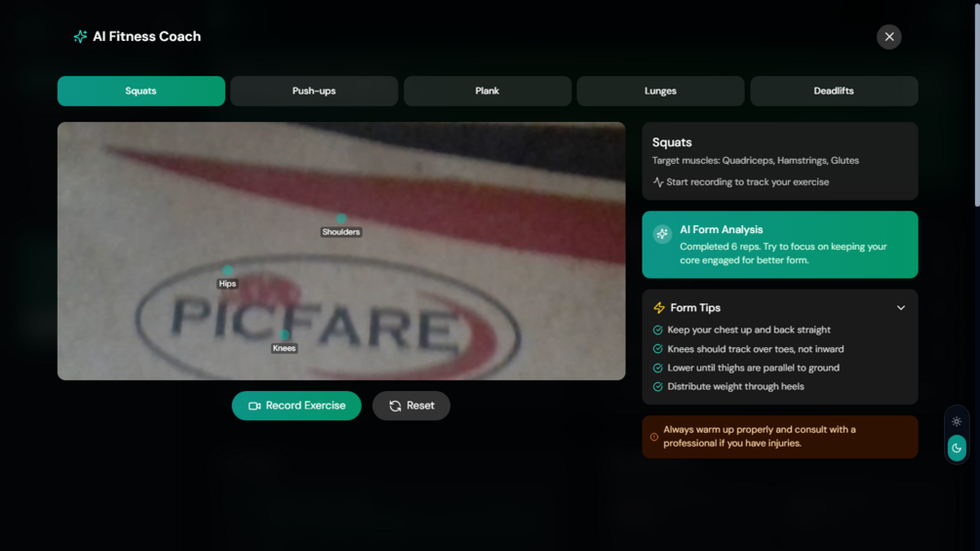This screenshot has height=551, width=980.
Task: Click the 'Form Tips' heading text
Action: coord(695,308)
